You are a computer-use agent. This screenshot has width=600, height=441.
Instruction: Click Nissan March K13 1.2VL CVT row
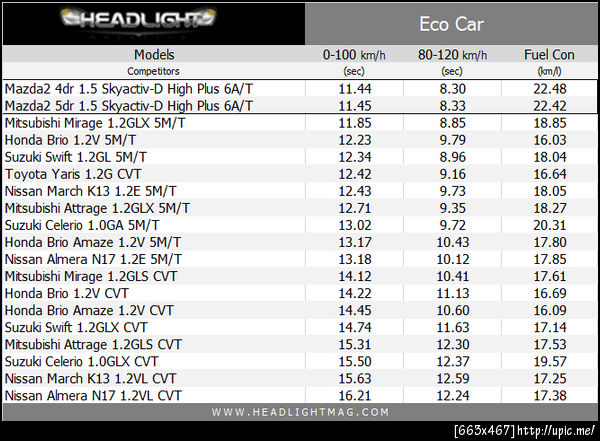(x=300, y=378)
